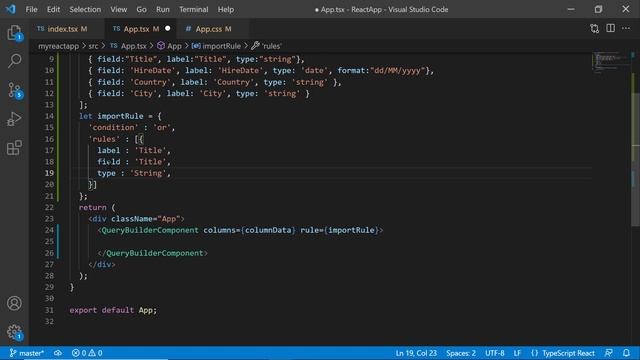Expand 'rules' breadcrumb

pos(267,46)
